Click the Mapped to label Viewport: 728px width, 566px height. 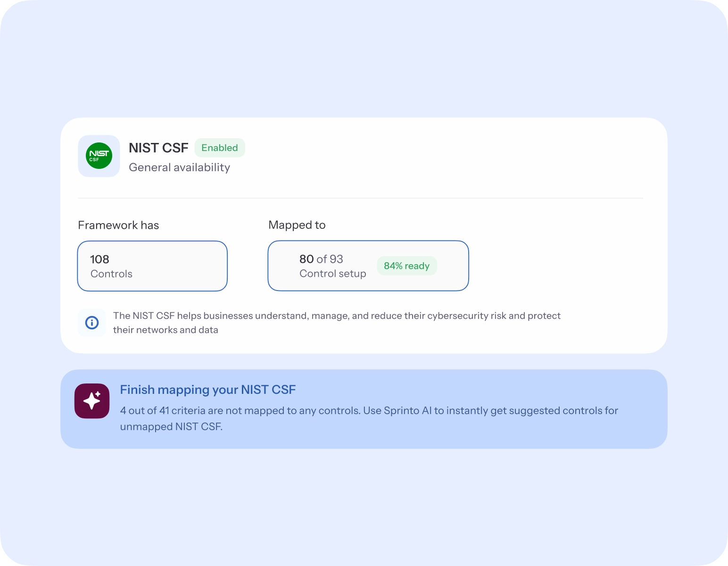[x=297, y=225]
